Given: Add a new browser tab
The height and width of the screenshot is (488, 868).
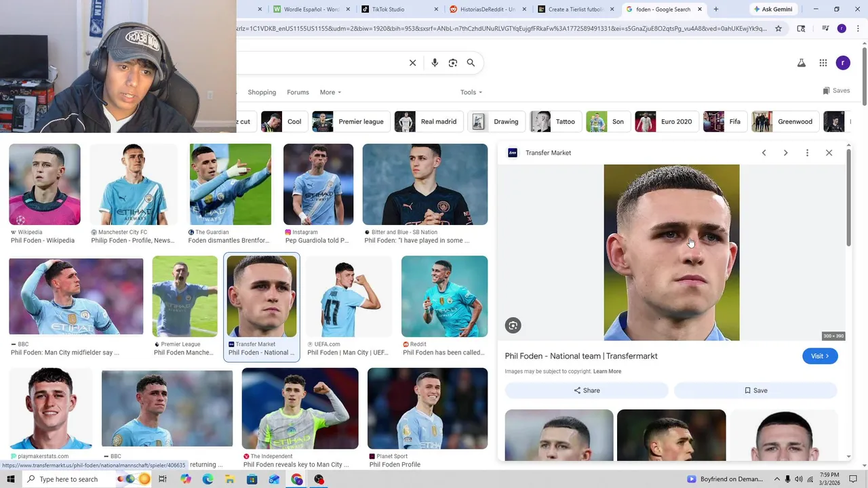Looking at the screenshot, I should 715,9.
